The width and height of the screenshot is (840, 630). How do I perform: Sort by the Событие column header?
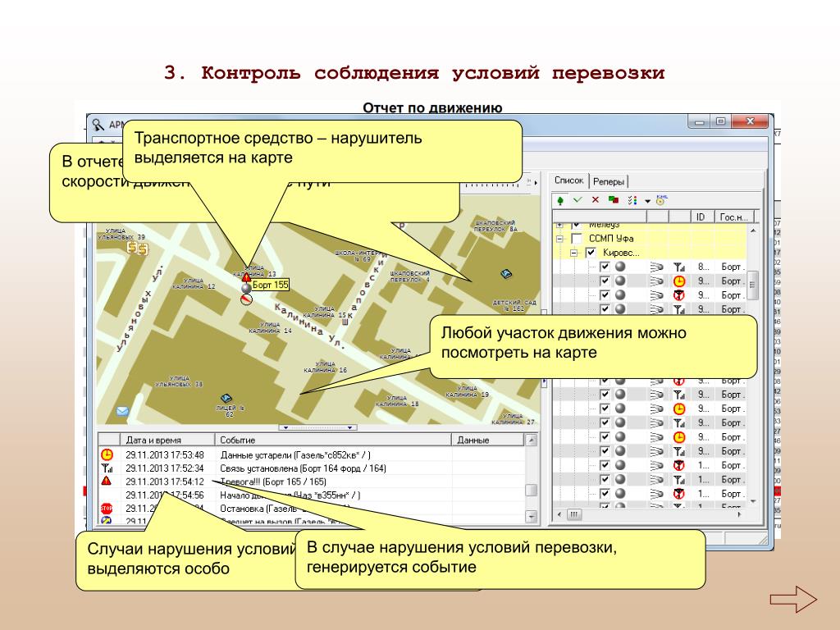pos(333,440)
